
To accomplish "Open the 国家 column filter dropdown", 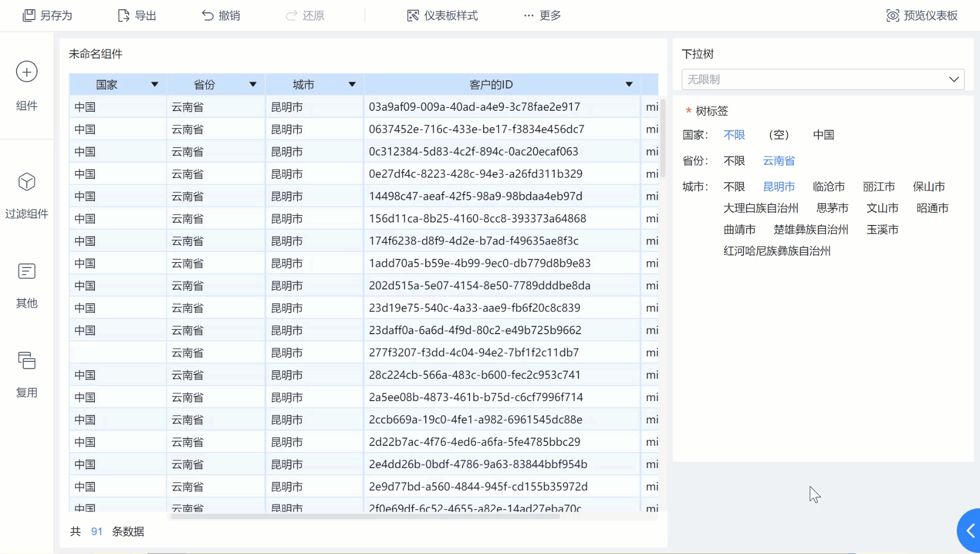I will pos(155,84).
